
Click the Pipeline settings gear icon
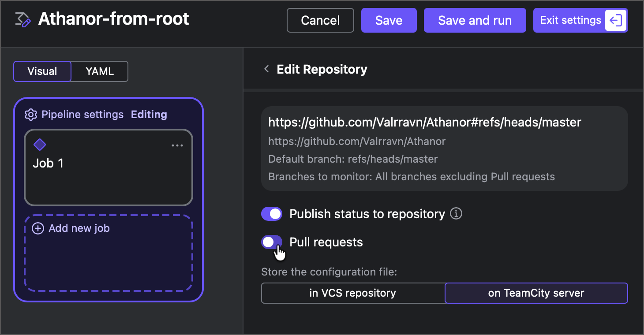30,115
